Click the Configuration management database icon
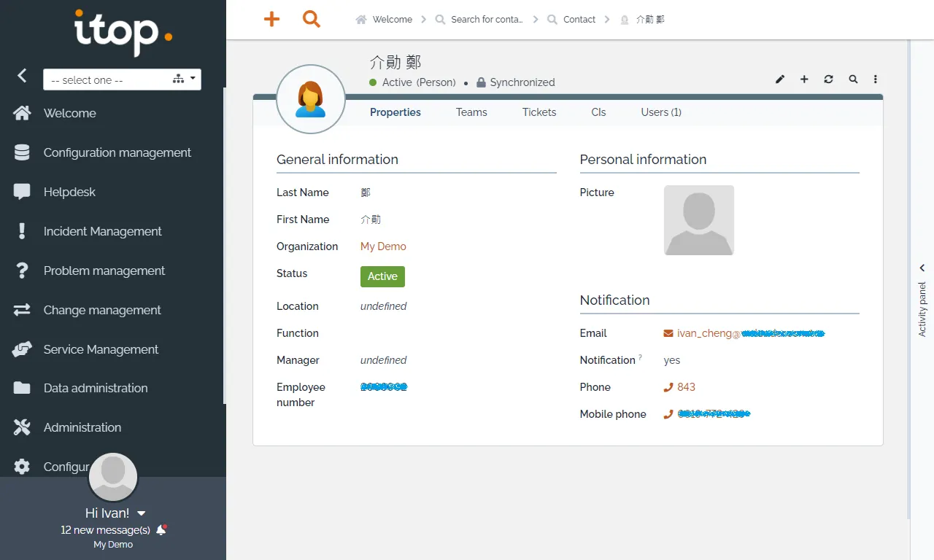Viewport: 934px width, 560px height. pyautogui.click(x=22, y=152)
